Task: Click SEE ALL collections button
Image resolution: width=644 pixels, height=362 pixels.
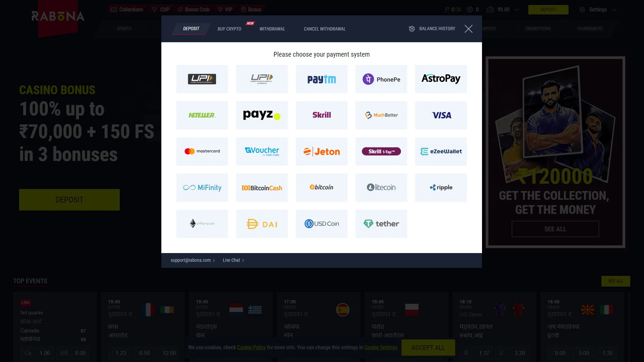Action: [x=555, y=229]
